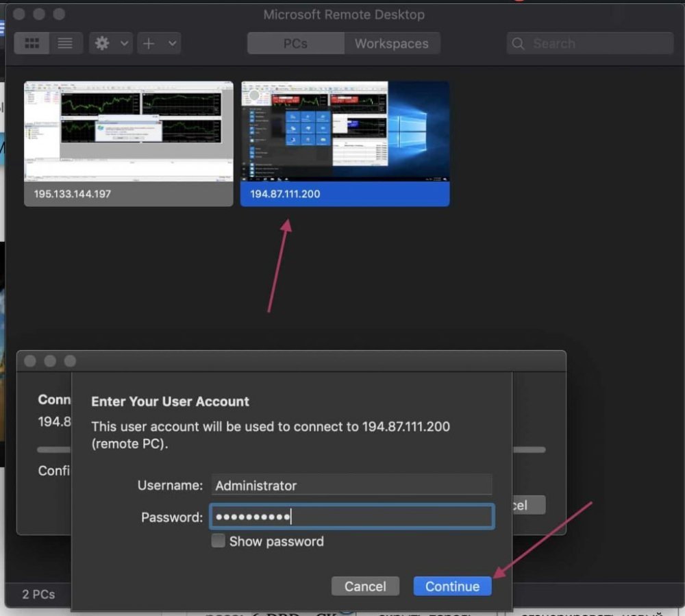Close the connection progress window

pos(29,361)
